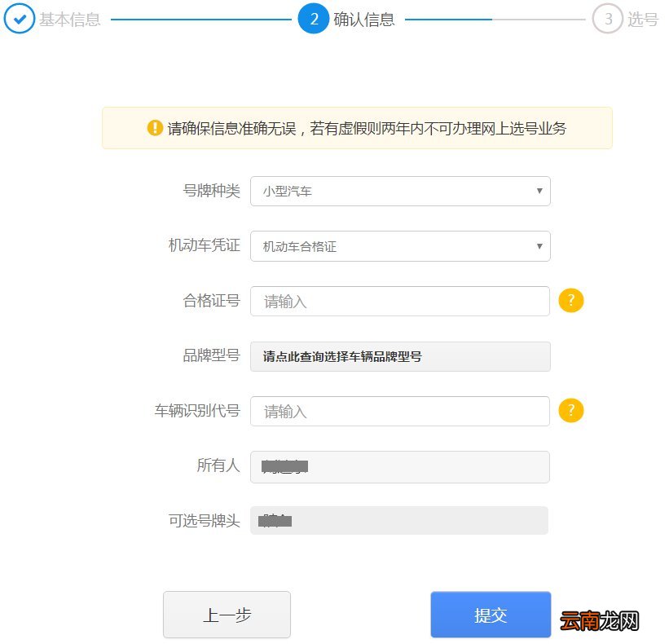Submit the form with 提交 button
Image resolution: width=669 pixels, height=644 pixels.
491,615
